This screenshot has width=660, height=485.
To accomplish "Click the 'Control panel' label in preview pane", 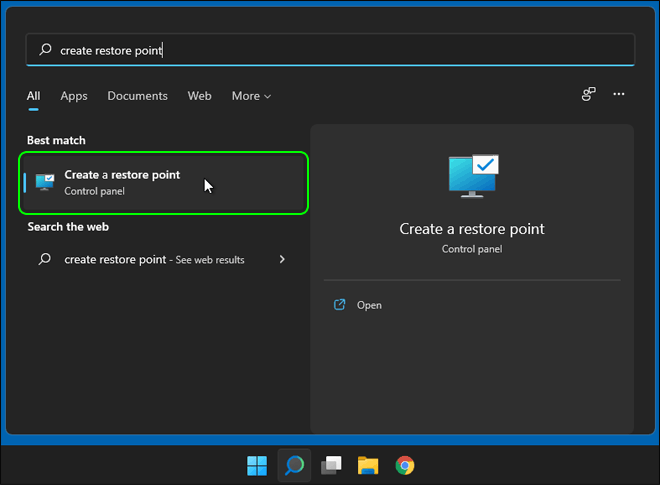I will point(472,249).
